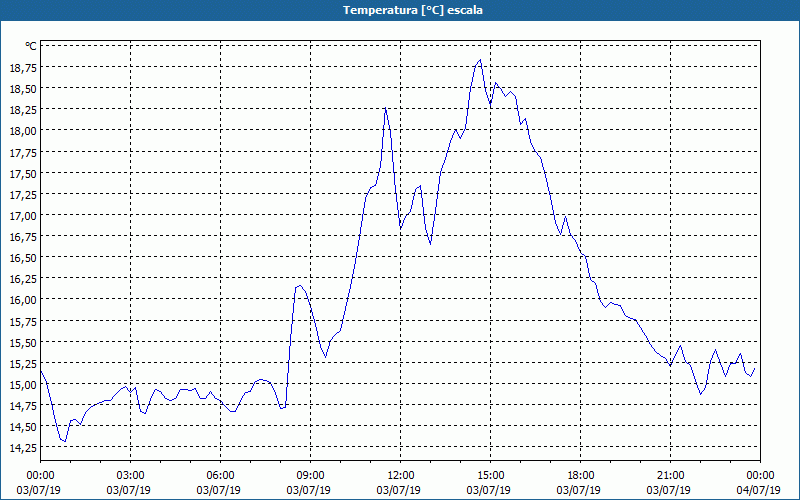Image resolution: width=800 pixels, height=500 pixels.
Task: Click the 12:00 time axis label
Action: (401, 476)
